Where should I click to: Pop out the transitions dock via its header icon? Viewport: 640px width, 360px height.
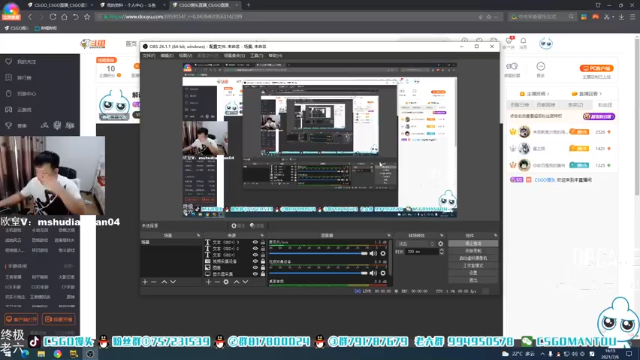(x=442, y=236)
